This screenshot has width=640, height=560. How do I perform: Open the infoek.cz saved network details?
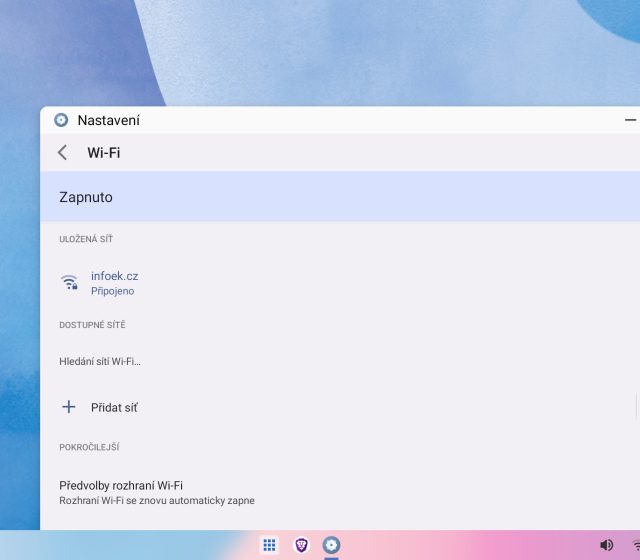coord(114,276)
